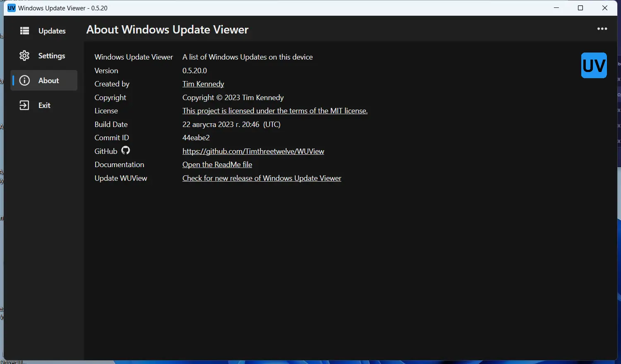Open the Updates navigation item
The width and height of the screenshot is (621, 364).
(x=44, y=31)
